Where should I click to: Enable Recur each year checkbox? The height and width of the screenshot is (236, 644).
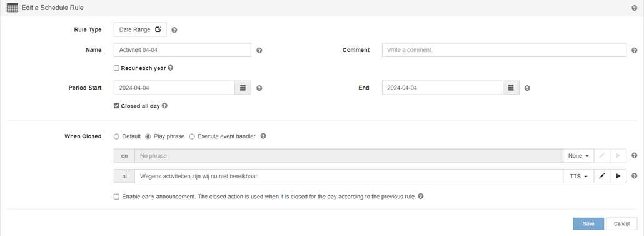(x=117, y=68)
